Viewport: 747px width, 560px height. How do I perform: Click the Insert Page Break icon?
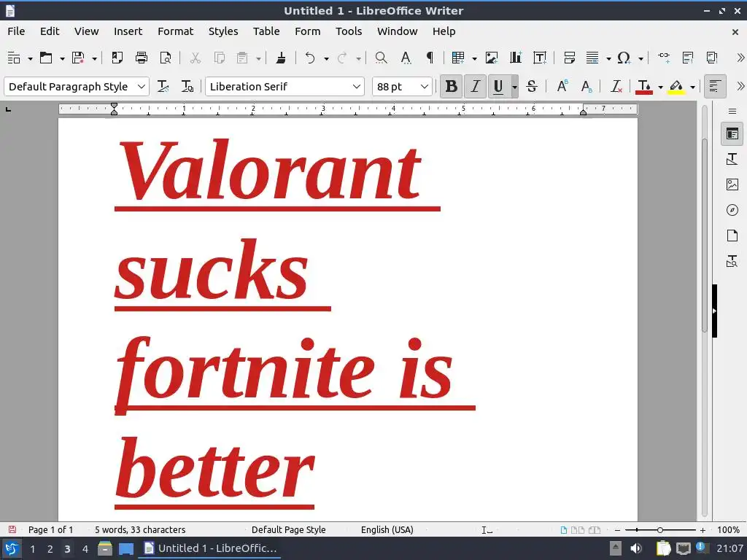click(569, 58)
